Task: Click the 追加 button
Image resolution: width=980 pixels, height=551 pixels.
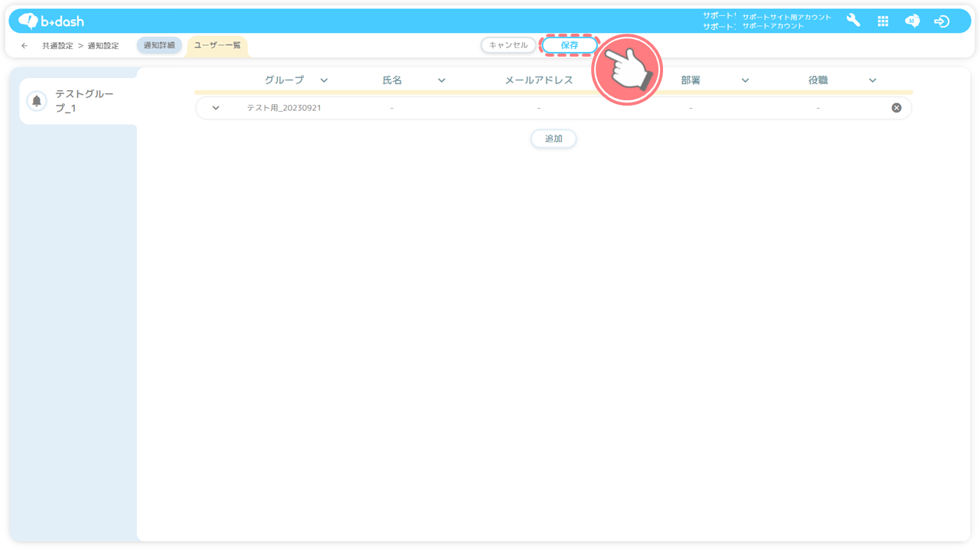Action: tap(554, 139)
